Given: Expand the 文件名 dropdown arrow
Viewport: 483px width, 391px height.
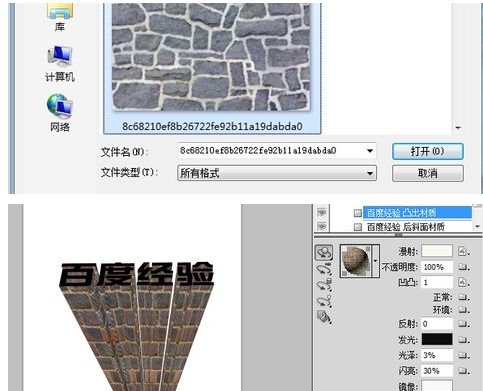Looking at the screenshot, I should 370,151.
